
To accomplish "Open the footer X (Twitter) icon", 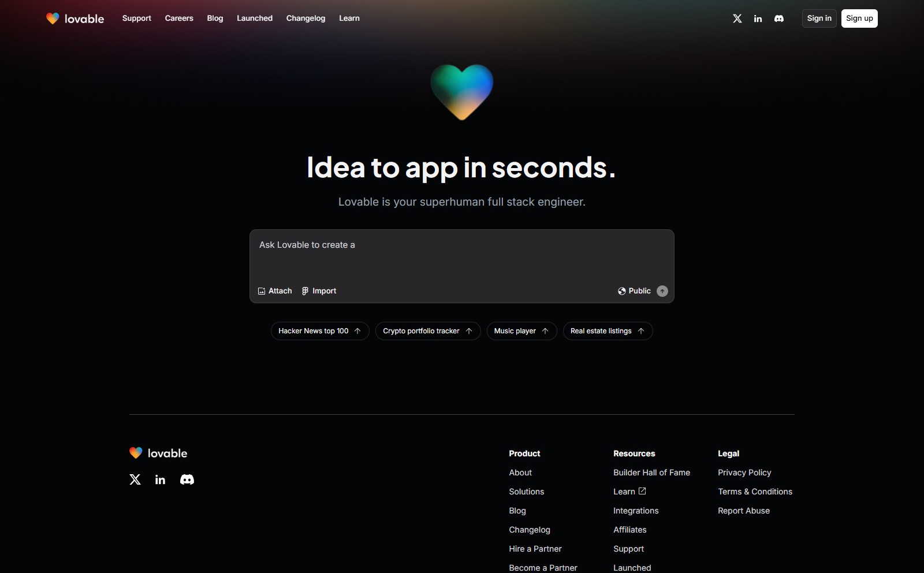I will 135,479.
